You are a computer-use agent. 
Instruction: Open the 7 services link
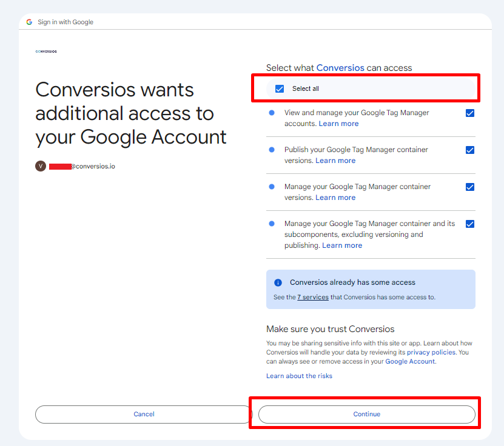tap(313, 298)
